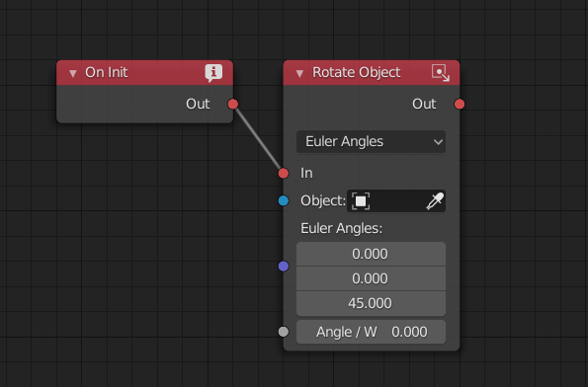Click the blue Object socket

[x=284, y=200]
